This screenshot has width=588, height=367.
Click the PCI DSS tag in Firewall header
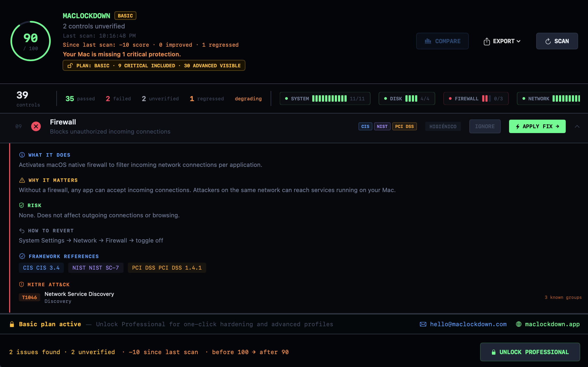pos(404,126)
